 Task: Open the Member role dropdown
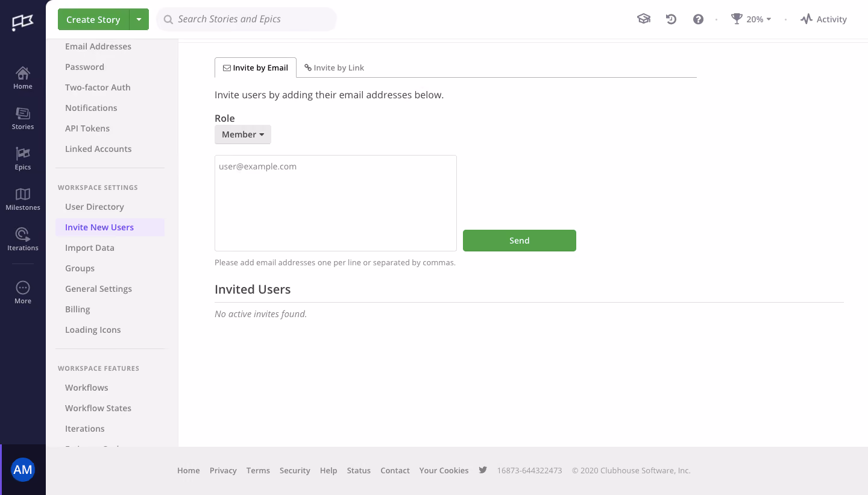[x=243, y=134]
